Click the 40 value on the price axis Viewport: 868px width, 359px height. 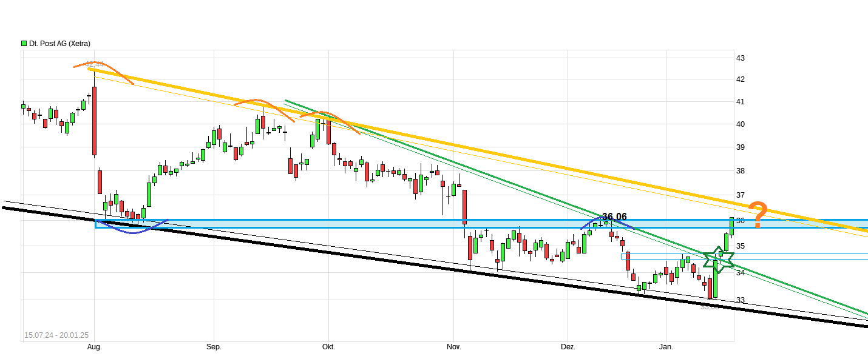point(741,124)
